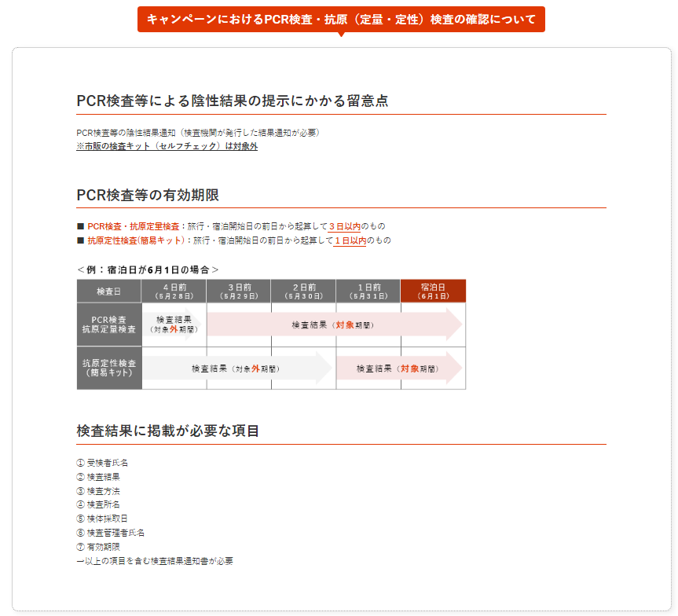Click the gray 対象外期間 arrow in 簡易キット row
The width and height of the screenshot is (678, 616).
[x=236, y=368]
